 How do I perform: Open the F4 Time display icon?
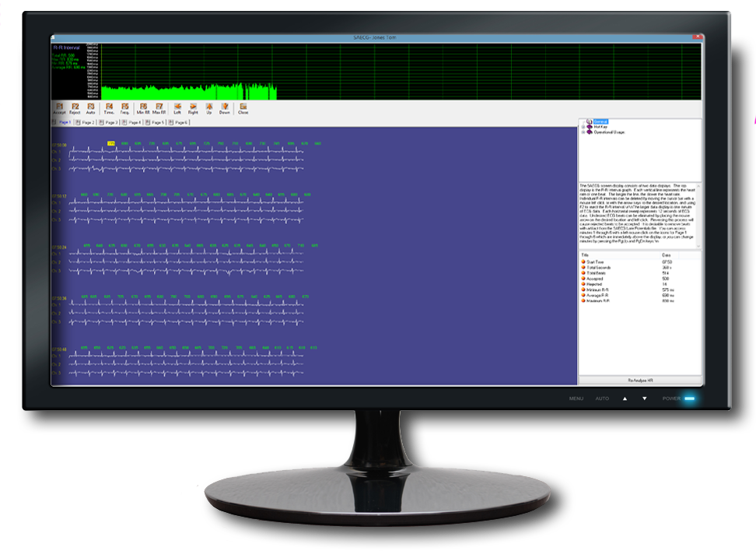(110, 107)
